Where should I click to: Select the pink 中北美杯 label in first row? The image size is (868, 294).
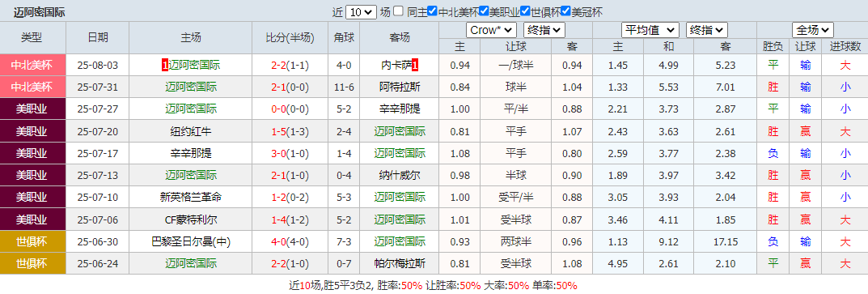33,66
